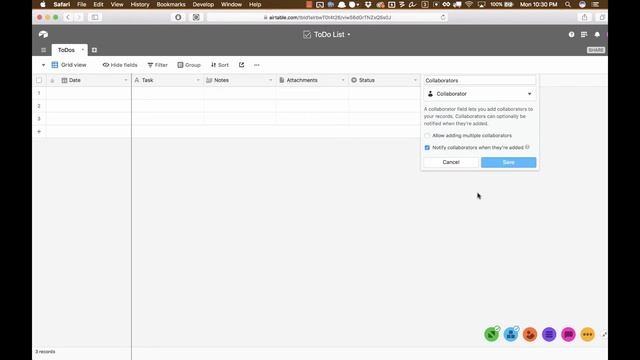Click the SHARE button
This screenshot has height=360, width=640.
[x=596, y=50]
